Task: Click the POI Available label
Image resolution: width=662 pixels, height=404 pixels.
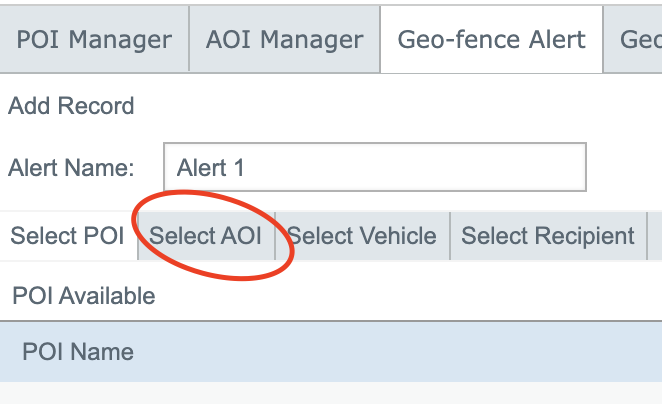Action: click(x=84, y=296)
